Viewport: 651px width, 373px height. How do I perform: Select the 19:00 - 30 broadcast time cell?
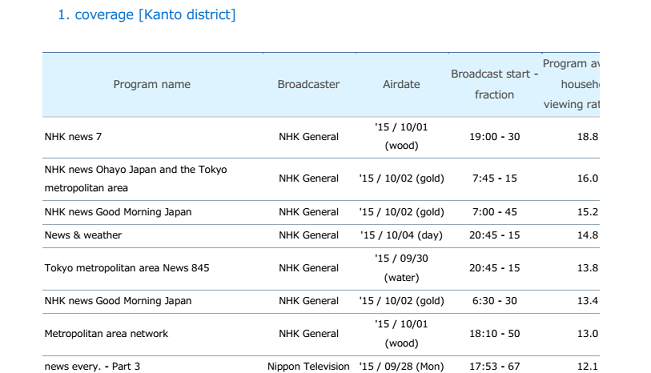pos(494,137)
